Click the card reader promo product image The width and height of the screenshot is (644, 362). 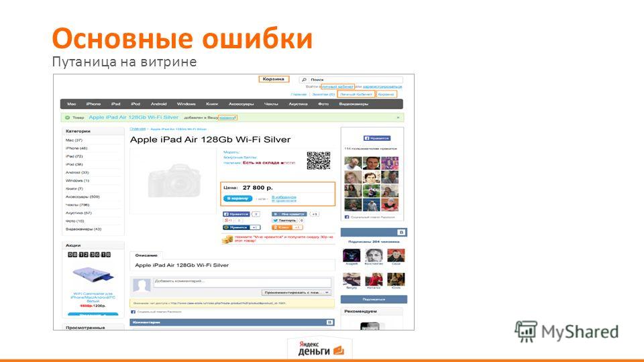tap(93, 275)
